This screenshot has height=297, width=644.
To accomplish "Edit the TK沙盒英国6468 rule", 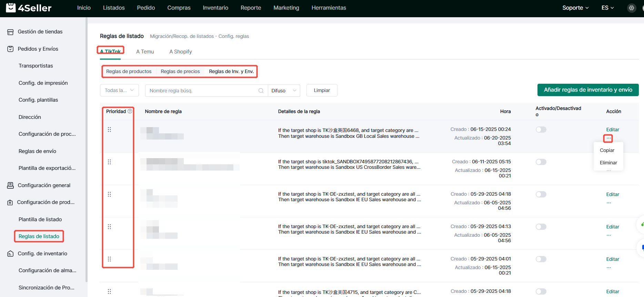I will coord(613,130).
